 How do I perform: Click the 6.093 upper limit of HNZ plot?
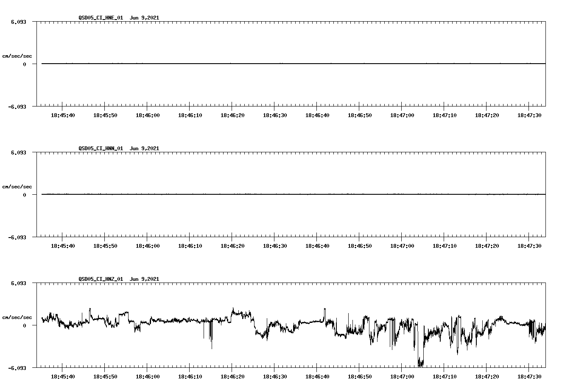tap(19, 283)
